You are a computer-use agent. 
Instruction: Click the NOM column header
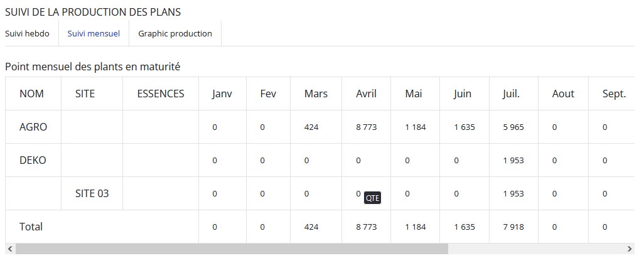point(31,94)
